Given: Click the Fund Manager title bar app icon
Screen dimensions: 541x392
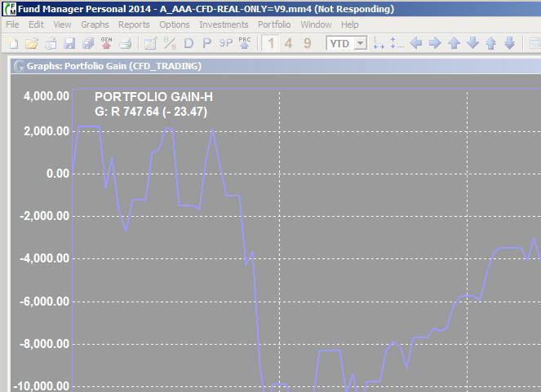Looking at the screenshot, I should click(x=9, y=9).
